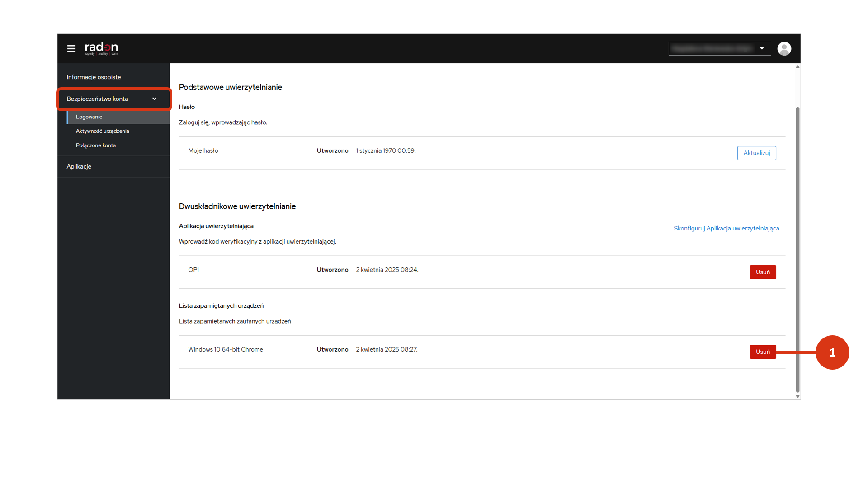
Task: Collapse the Bezpieczeństwo konta menu
Action: coord(113,99)
